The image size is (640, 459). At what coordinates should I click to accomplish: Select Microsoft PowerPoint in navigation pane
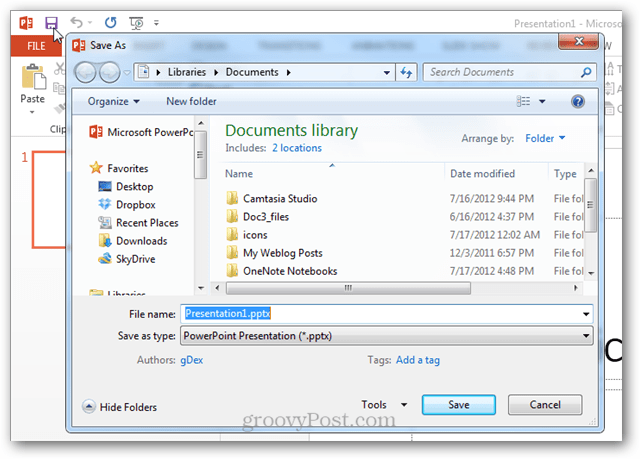(141, 132)
